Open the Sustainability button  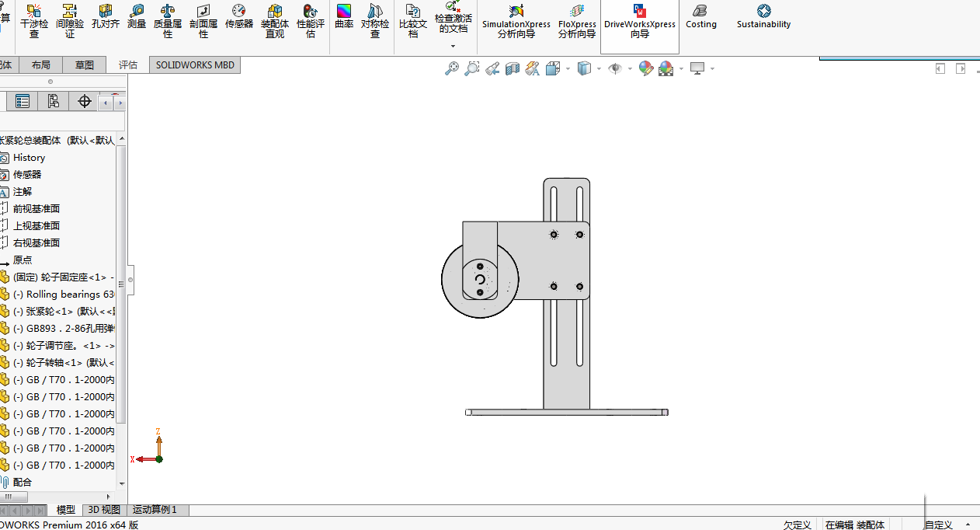coord(763,17)
